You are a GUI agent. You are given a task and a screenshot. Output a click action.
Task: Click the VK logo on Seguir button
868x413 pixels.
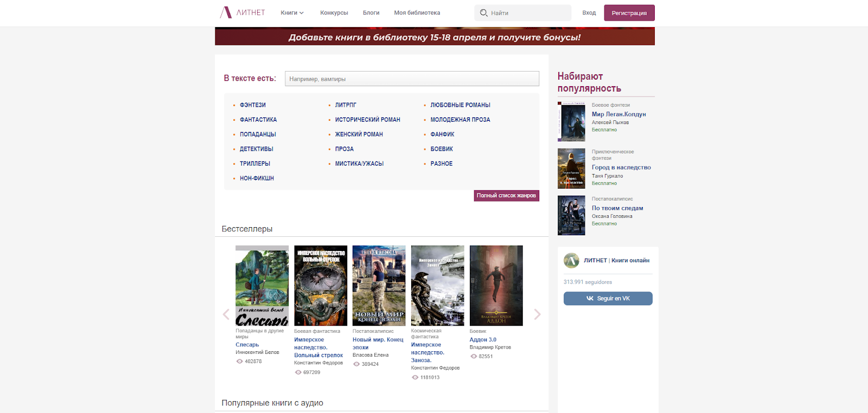click(x=590, y=299)
